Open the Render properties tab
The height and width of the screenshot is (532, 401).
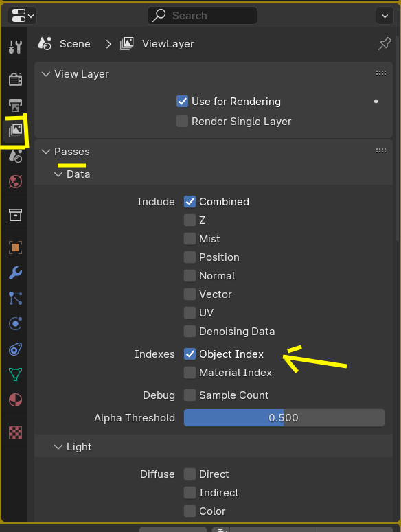[15, 80]
